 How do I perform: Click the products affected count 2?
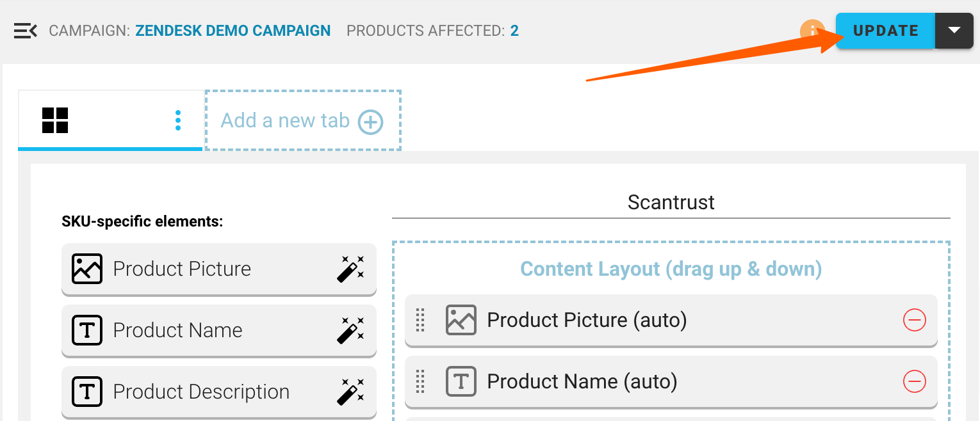(514, 31)
